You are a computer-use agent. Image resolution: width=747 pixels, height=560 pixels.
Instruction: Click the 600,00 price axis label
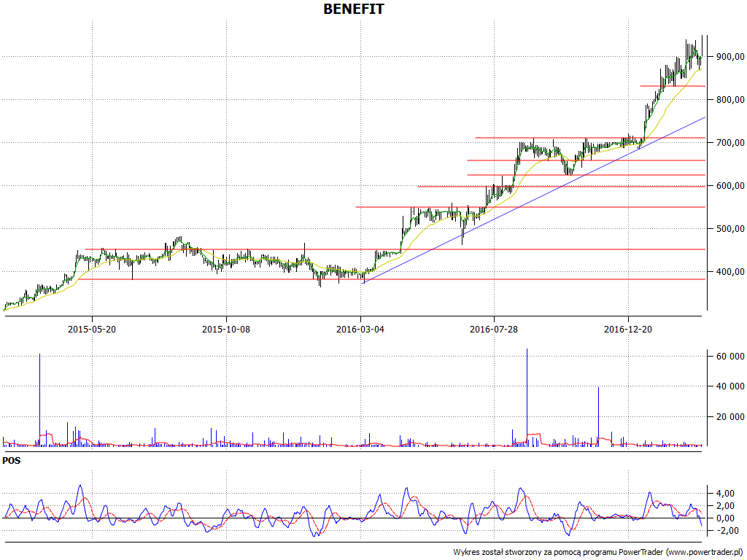[729, 186]
